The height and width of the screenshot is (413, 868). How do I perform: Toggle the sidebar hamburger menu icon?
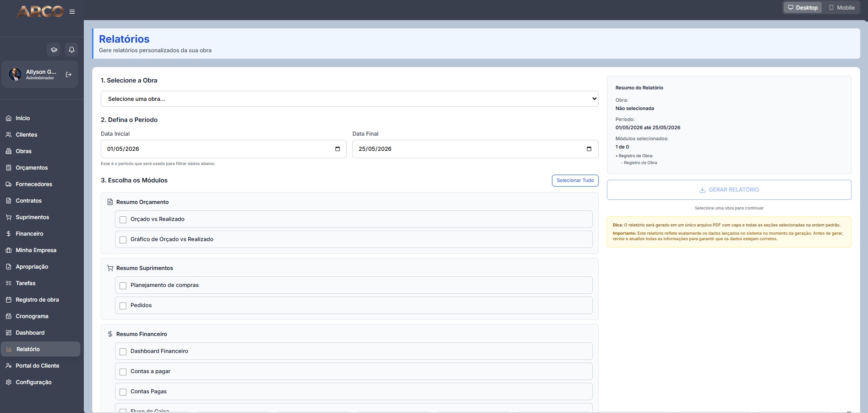(x=72, y=12)
